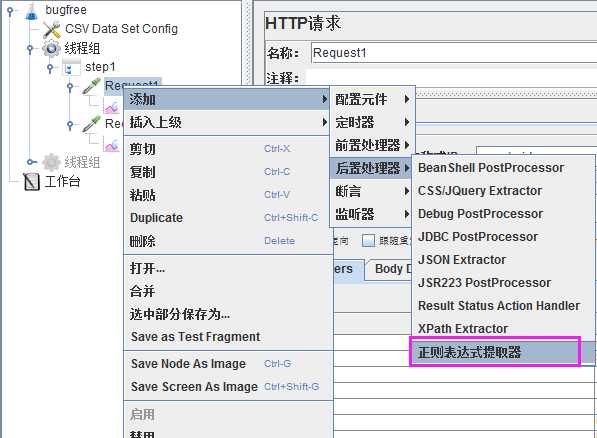
Task: Select CSV Data Set Config tree item
Action: pos(121,29)
